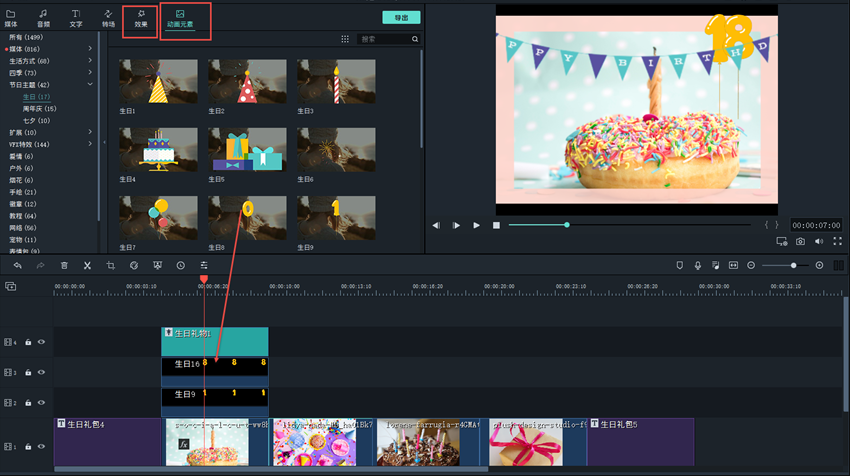The image size is (850, 476).
Task: Click the timeline zoom slider handle
Action: [793, 265]
